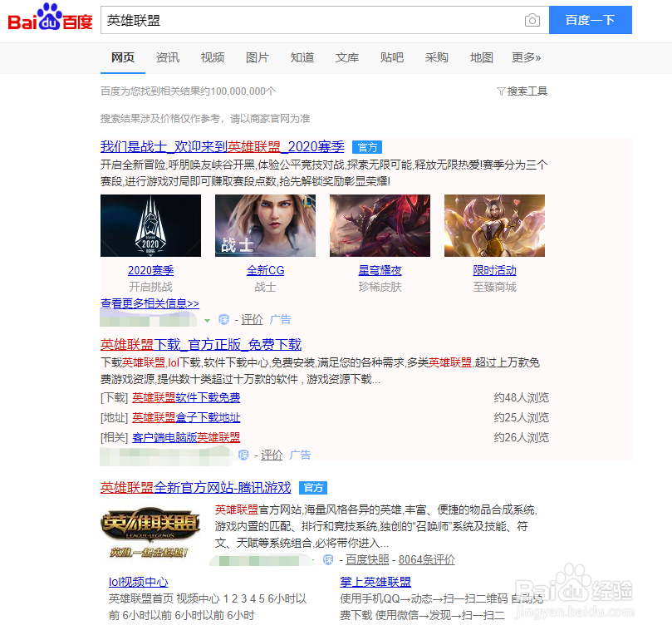This screenshot has width=672, height=635.
Task: Go to the 文库 tab
Action: click(x=346, y=57)
